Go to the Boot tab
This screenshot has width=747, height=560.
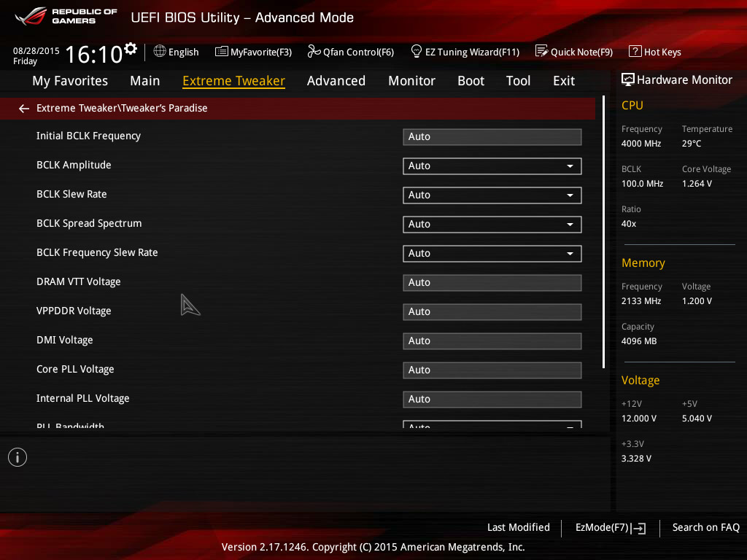(471, 81)
